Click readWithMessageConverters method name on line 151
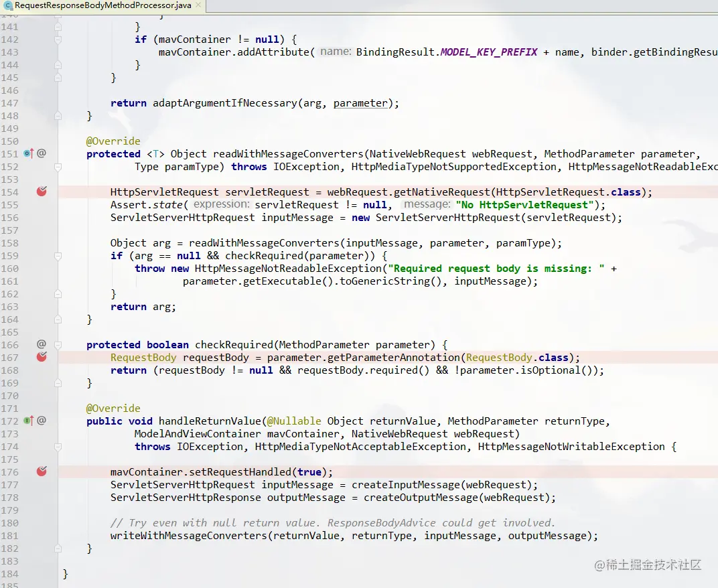 (x=288, y=154)
